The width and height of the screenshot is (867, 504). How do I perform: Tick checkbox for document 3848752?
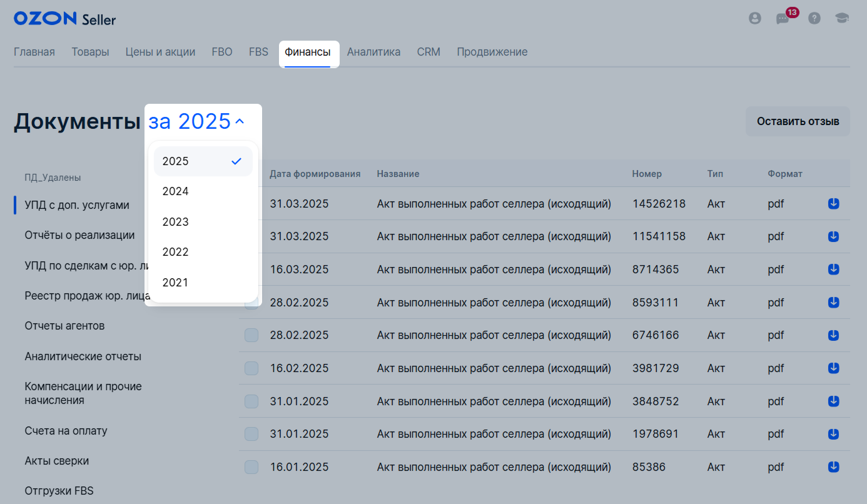click(x=251, y=401)
